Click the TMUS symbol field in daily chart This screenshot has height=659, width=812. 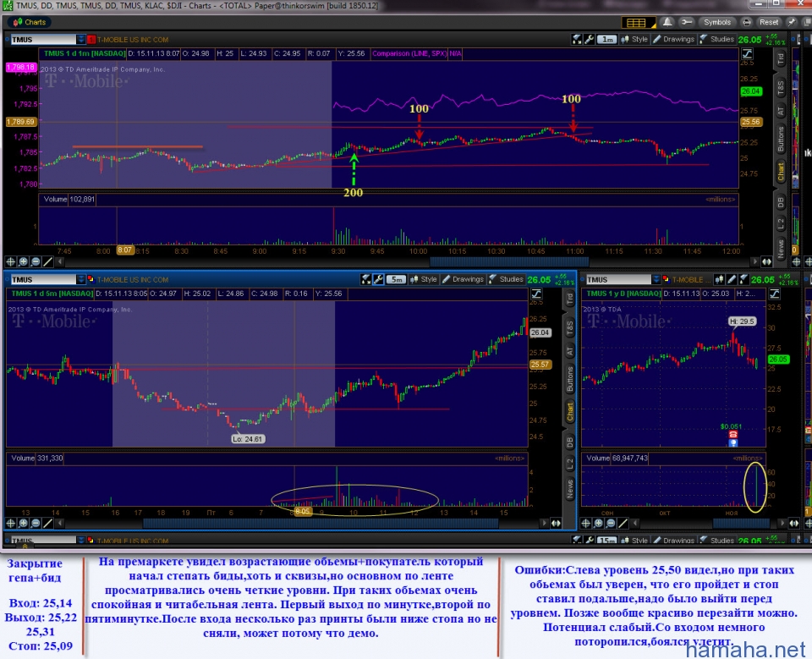tap(618, 280)
